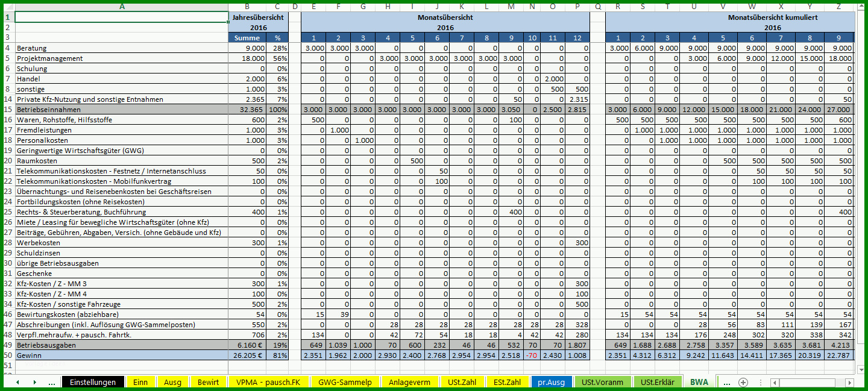Viewport: 868px width, 391px height.
Task: Open the USt.Voranm sheet tab
Action: [603, 382]
